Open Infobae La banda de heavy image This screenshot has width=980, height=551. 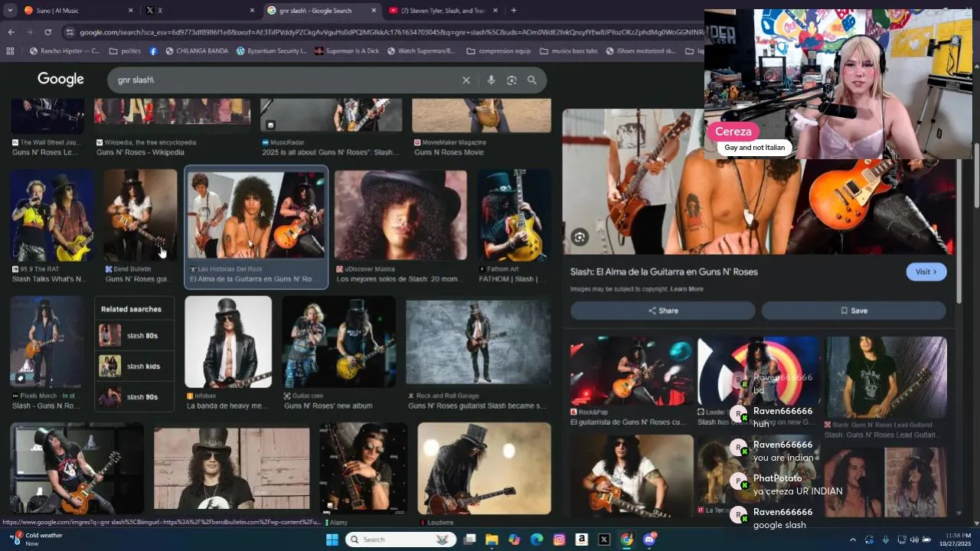(x=228, y=342)
